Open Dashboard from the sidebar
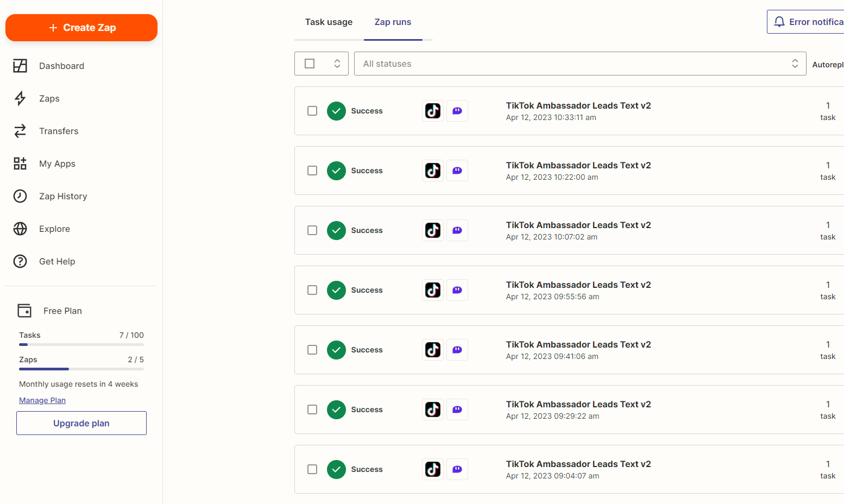 61,66
